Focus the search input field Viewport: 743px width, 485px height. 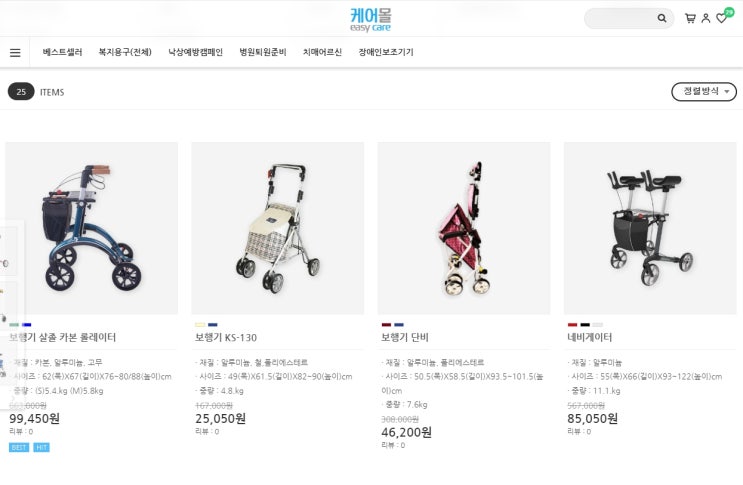point(621,18)
